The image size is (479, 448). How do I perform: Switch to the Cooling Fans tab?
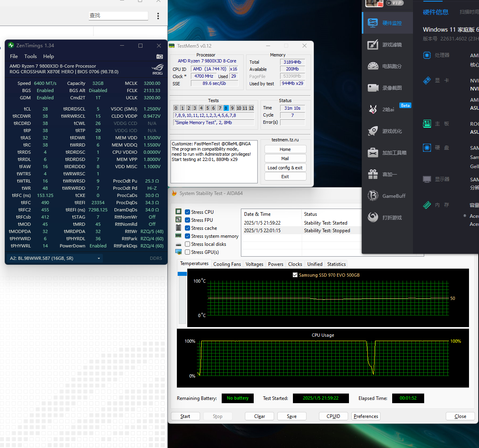click(227, 264)
